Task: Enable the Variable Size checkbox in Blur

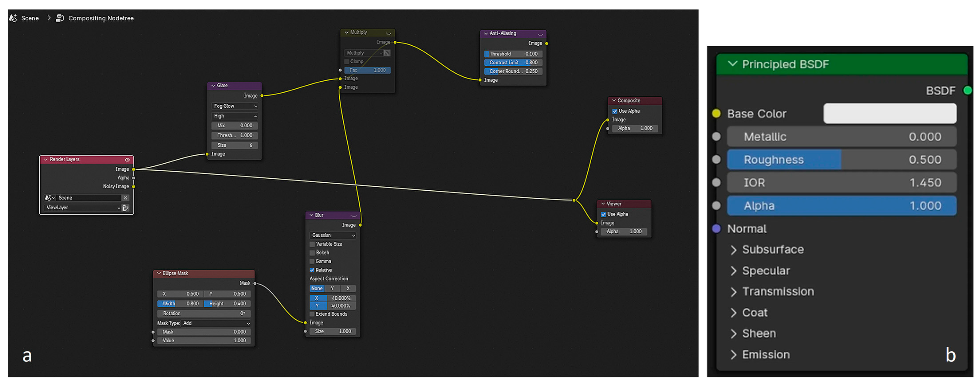Action: coord(312,244)
